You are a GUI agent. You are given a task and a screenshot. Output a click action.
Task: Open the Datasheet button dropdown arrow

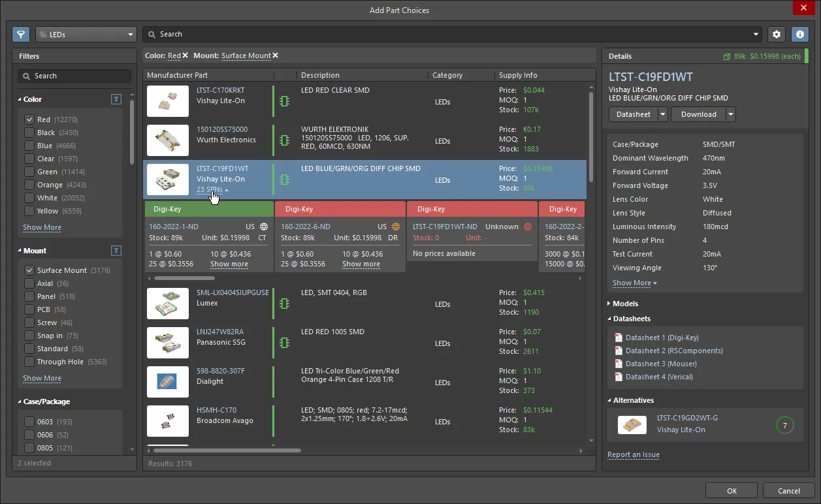click(x=663, y=114)
